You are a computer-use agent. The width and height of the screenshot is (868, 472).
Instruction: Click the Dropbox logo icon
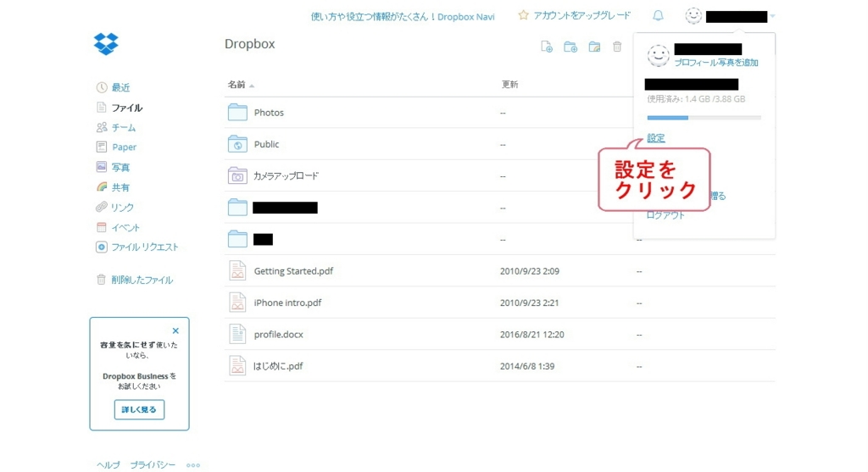[106, 44]
